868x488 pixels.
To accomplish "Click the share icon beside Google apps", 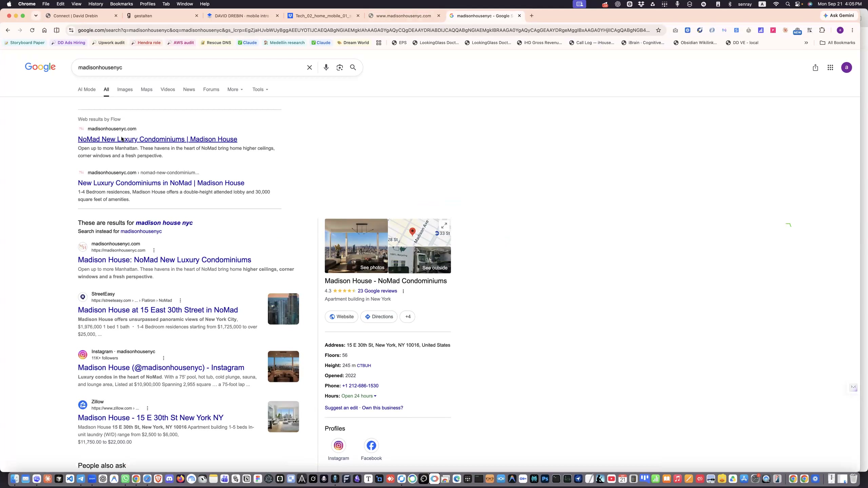I will [x=815, y=67].
